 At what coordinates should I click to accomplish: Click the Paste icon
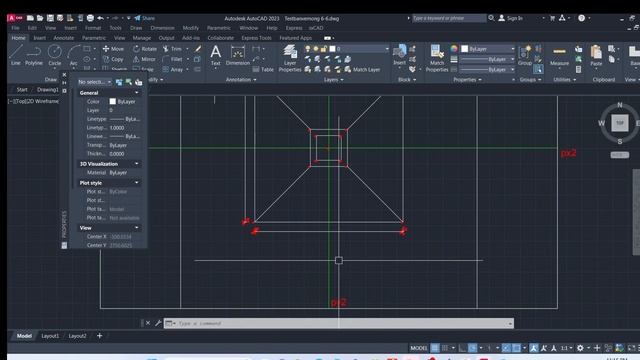tap(596, 56)
